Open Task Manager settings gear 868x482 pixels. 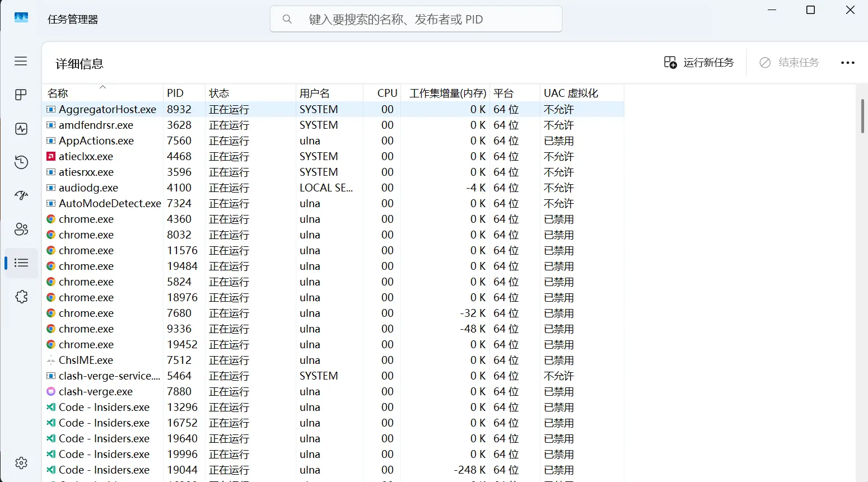21,463
